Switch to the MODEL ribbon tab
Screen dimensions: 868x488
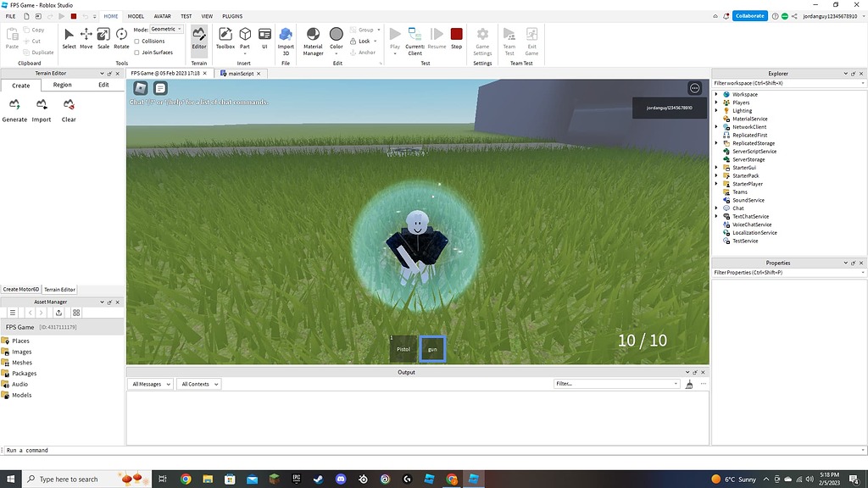coord(136,15)
